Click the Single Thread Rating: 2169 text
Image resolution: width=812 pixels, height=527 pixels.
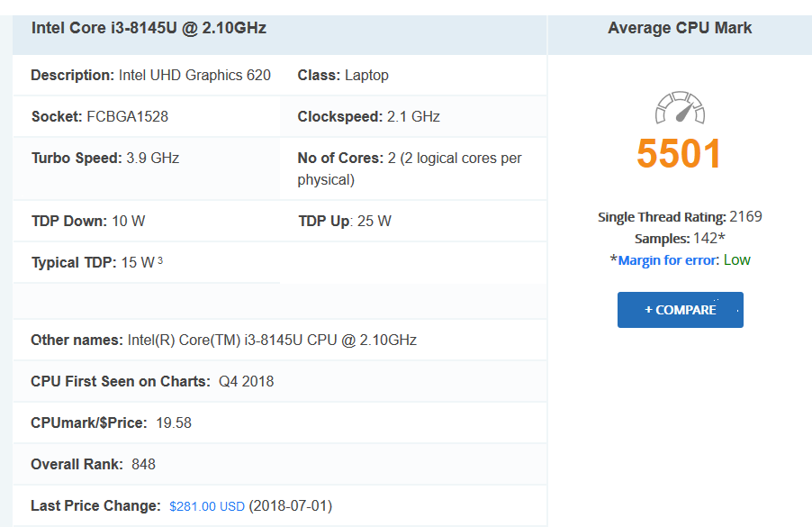[680, 217]
